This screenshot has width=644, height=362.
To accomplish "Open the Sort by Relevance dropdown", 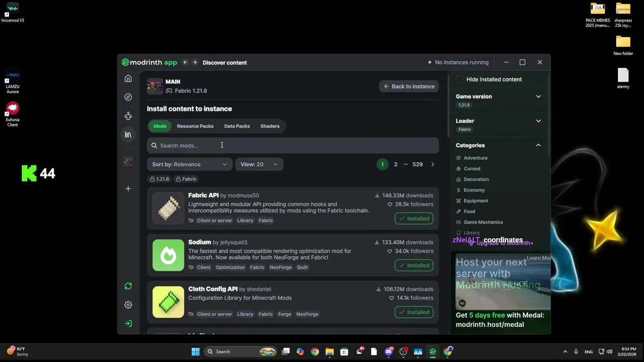I will click(189, 164).
